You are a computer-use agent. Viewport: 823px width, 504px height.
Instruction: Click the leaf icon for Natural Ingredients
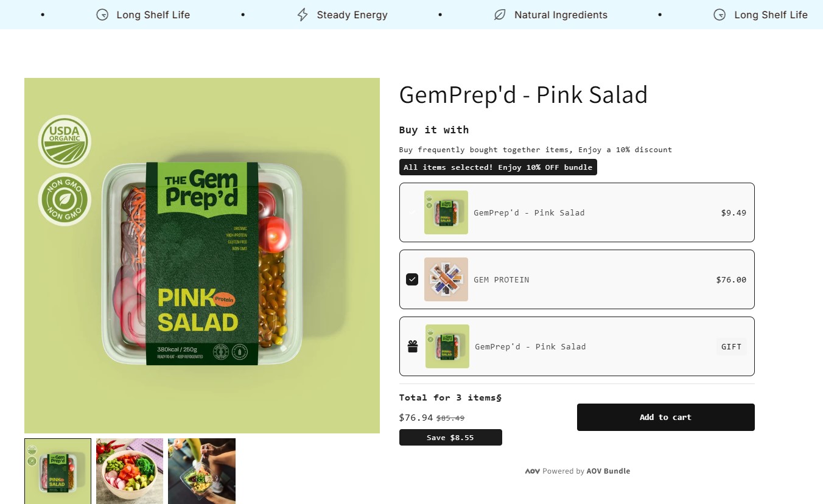(500, 15)
